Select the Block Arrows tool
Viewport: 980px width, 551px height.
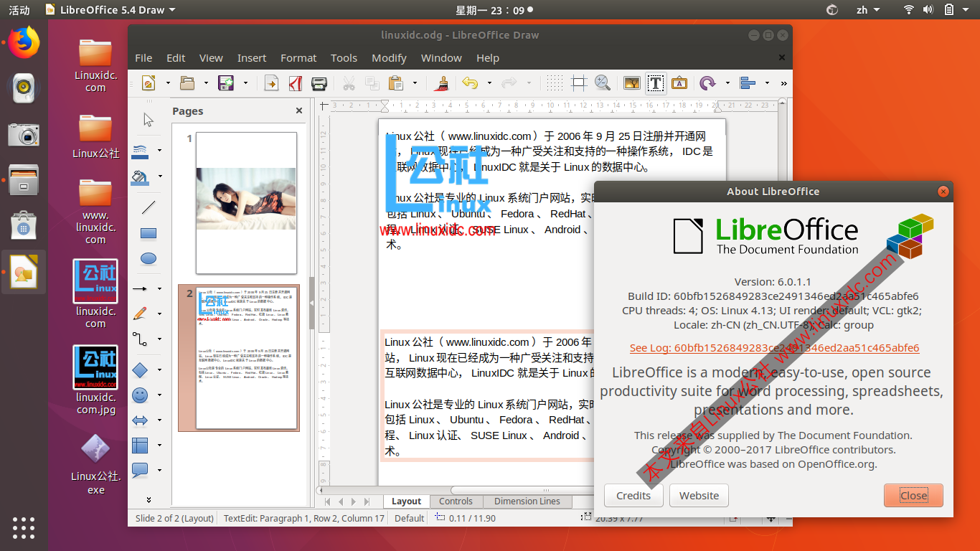(140, 420)
